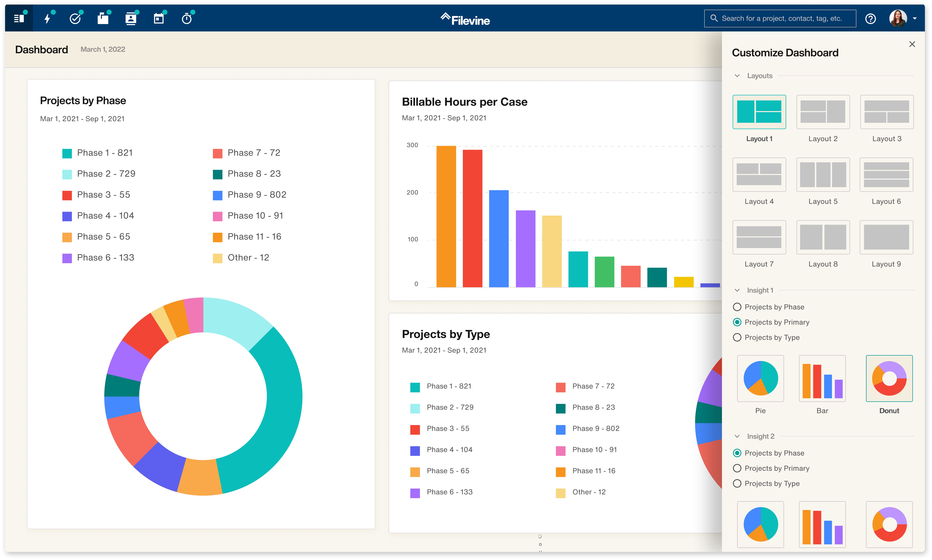Click Phase 10 - 91 in Projects by Type legend

594,449
